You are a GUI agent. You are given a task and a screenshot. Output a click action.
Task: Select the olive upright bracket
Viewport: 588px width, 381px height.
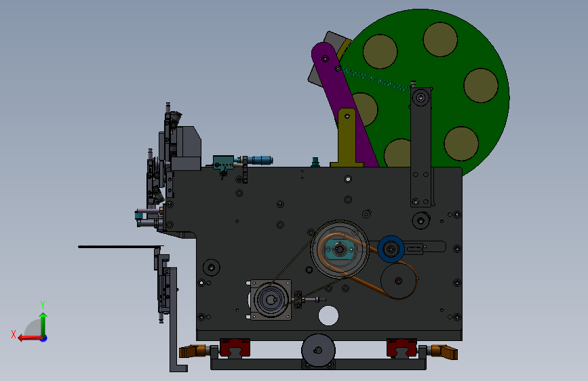click(347, 138)
